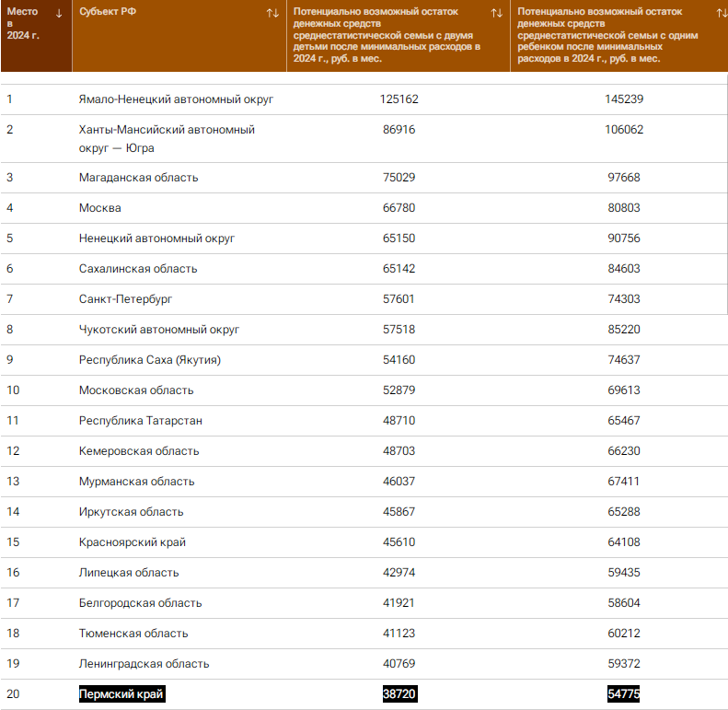Click the value 125162 in the first row
This screenshot has height=710, width=728.
tap(399, 99)
